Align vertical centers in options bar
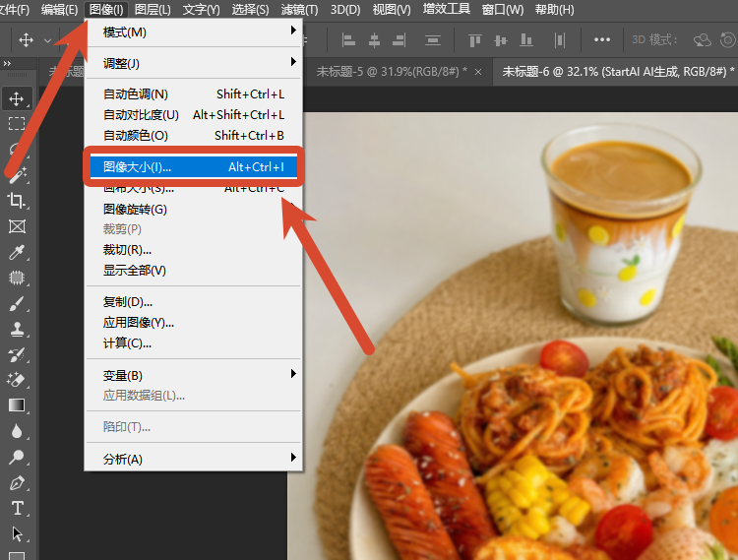Screen dimensions: 738x560 (x=501, y=40)
